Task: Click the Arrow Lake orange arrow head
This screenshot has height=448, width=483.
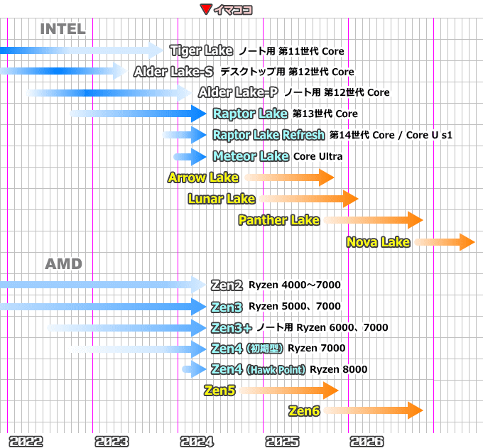Action: [327, 177]
